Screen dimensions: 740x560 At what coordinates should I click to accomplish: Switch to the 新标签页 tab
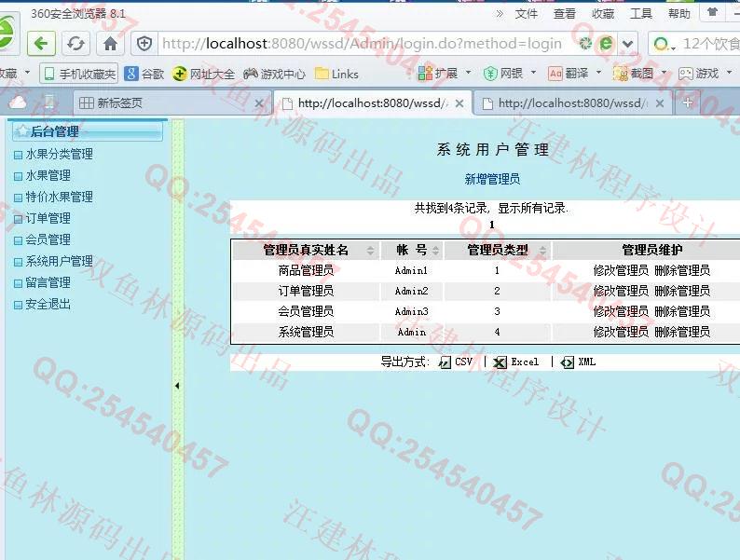[x=172, y=102]
